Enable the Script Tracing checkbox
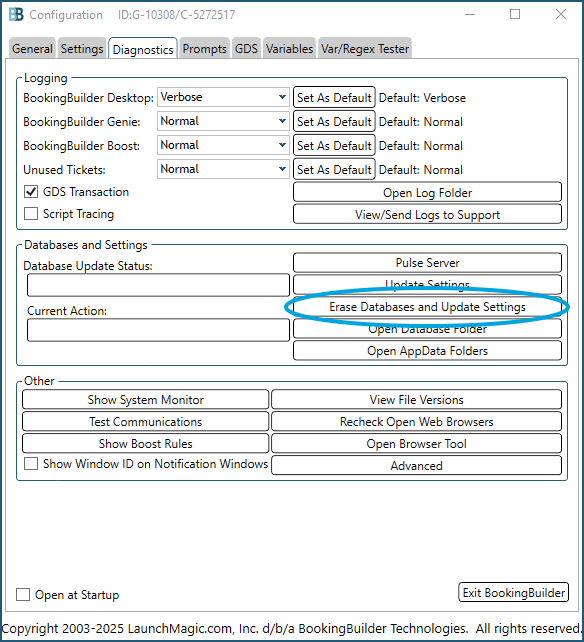Image resolution: width=584 pixels, height=642 pixels. click(31, 214)
